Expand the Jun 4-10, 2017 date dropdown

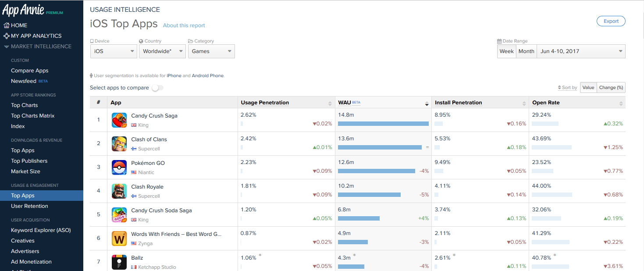pyautogui.click(x=581, y=51)
